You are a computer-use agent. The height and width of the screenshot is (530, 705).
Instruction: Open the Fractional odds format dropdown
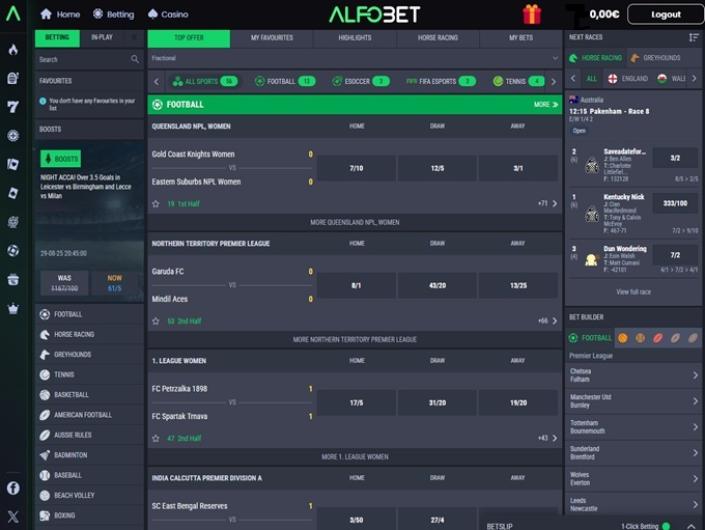tap(355, 58)
